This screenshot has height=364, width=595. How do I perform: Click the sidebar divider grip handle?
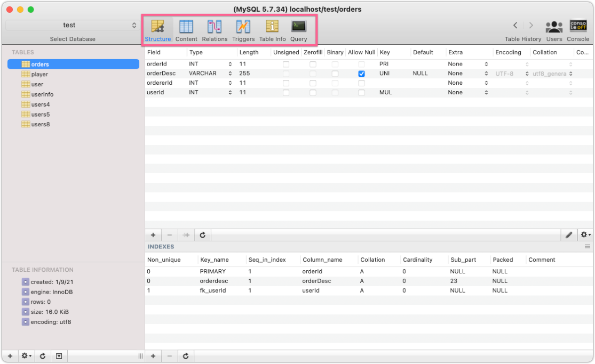140,356
